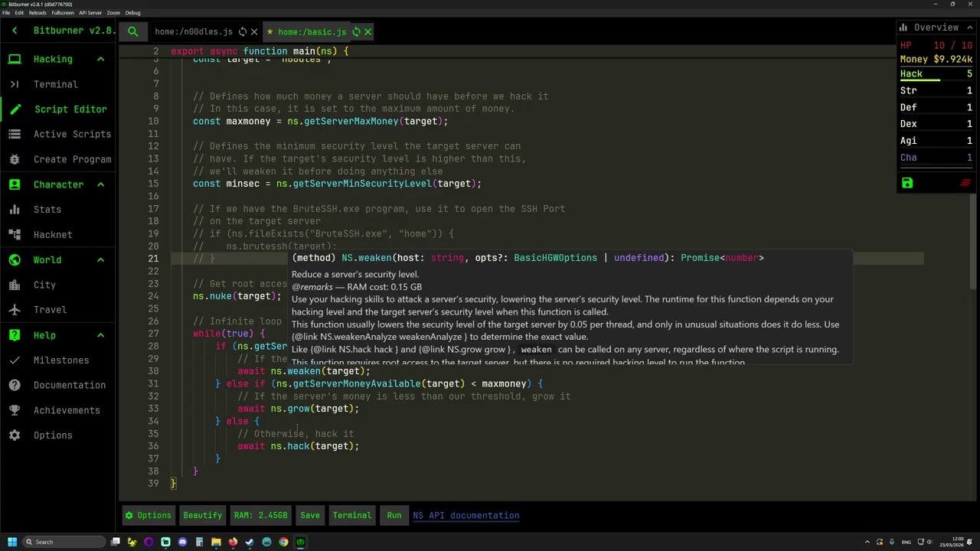This screenshot has height=551, width=980.
Task: Click the Run button
Action: pos(394,515)
